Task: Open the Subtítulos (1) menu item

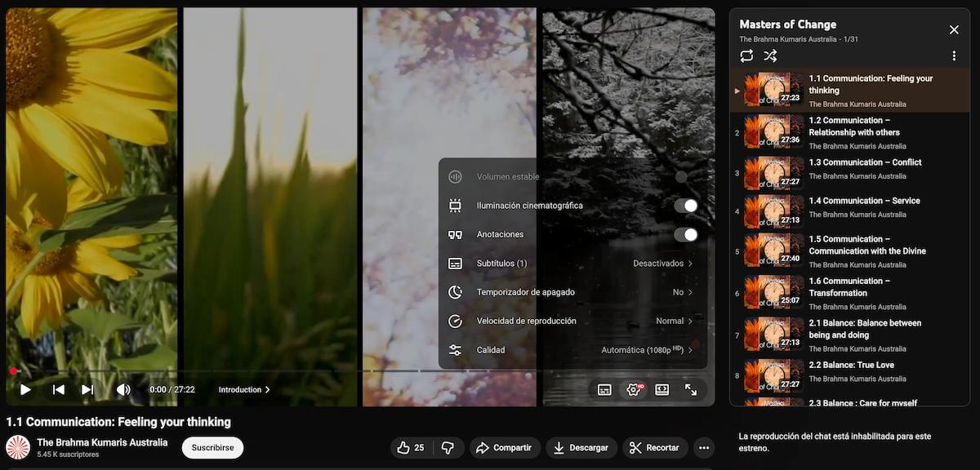Action: (572, 264)
